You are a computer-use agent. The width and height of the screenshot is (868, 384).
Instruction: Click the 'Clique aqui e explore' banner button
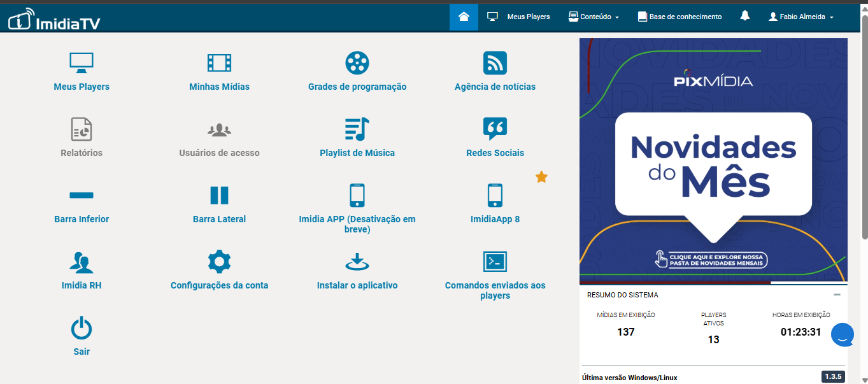click(x=711, y=259)
